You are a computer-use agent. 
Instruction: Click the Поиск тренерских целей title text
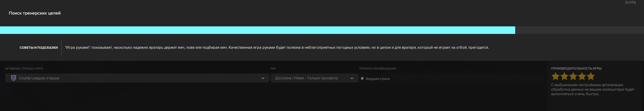[x=35, y=13]
